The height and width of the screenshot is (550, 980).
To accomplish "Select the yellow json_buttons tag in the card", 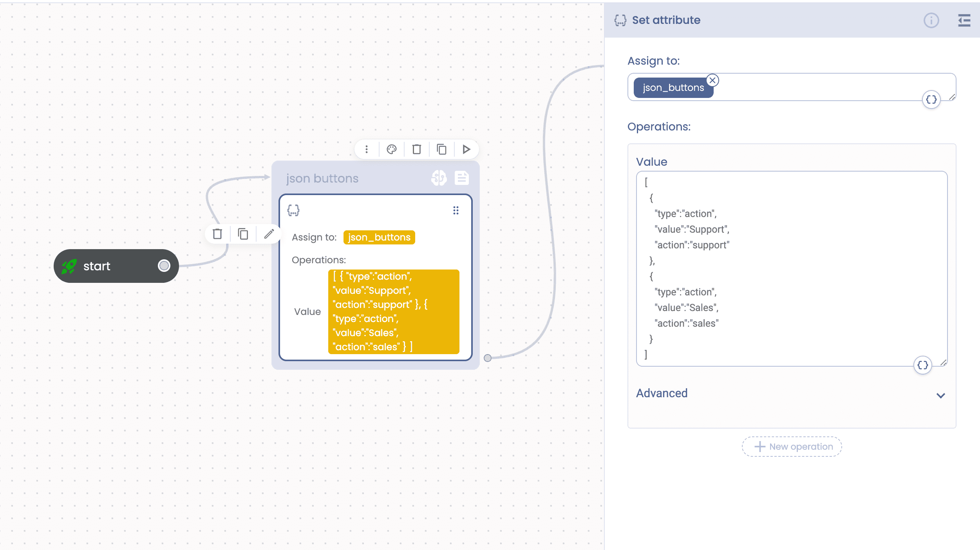I will tap(379, 237).
